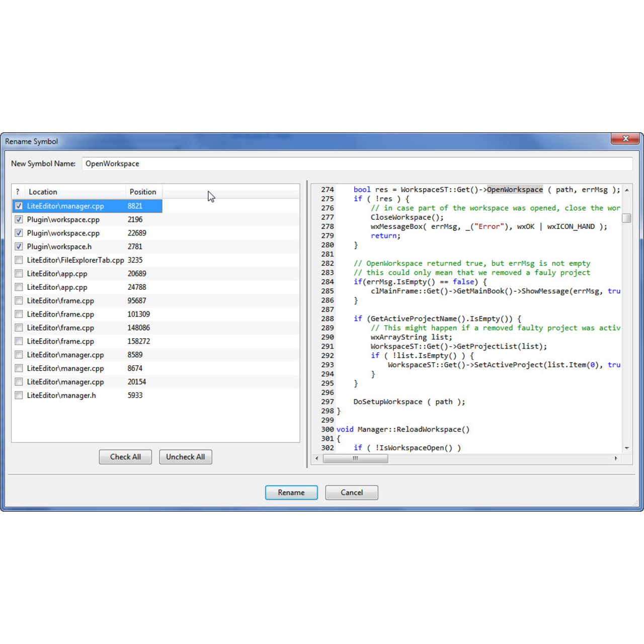Tick the LiteEditor\manager.h 5933 checkbox
This screenshot has height=644, width=644.
coord(19,395)
